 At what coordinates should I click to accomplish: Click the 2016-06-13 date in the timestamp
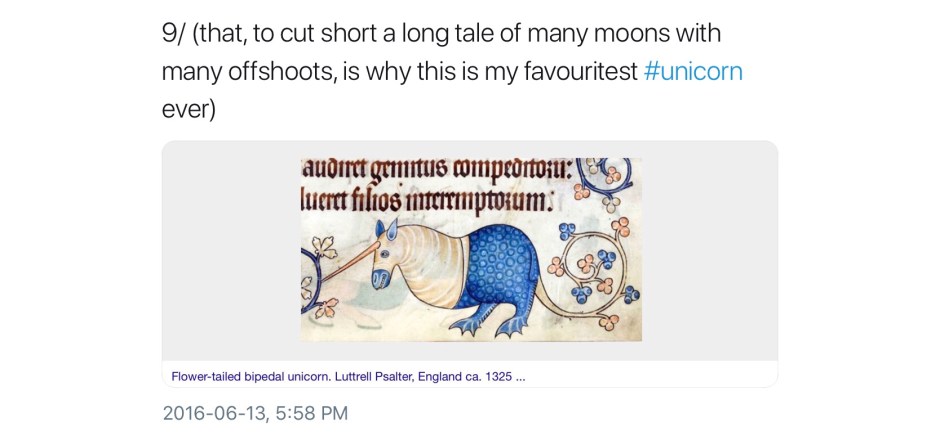tap(210, 412)
